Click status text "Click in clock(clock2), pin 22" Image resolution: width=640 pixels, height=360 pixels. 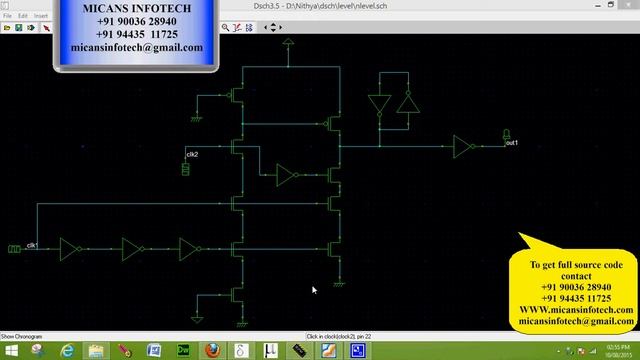339,337
